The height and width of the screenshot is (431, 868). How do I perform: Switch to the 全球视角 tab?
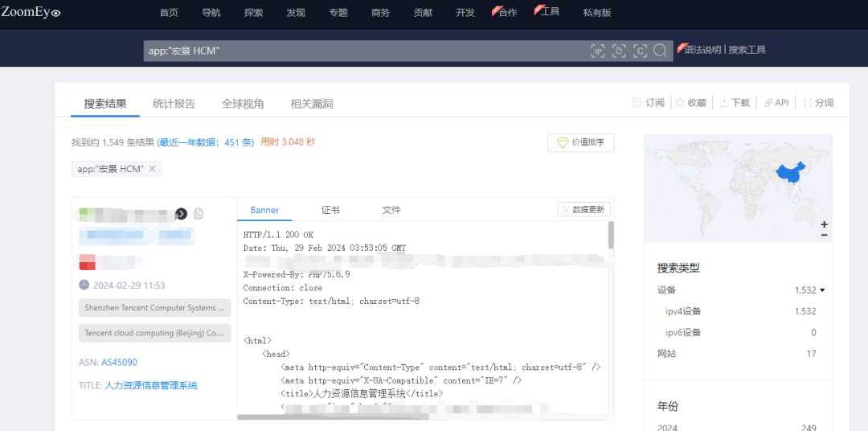(x=243, y=104)
